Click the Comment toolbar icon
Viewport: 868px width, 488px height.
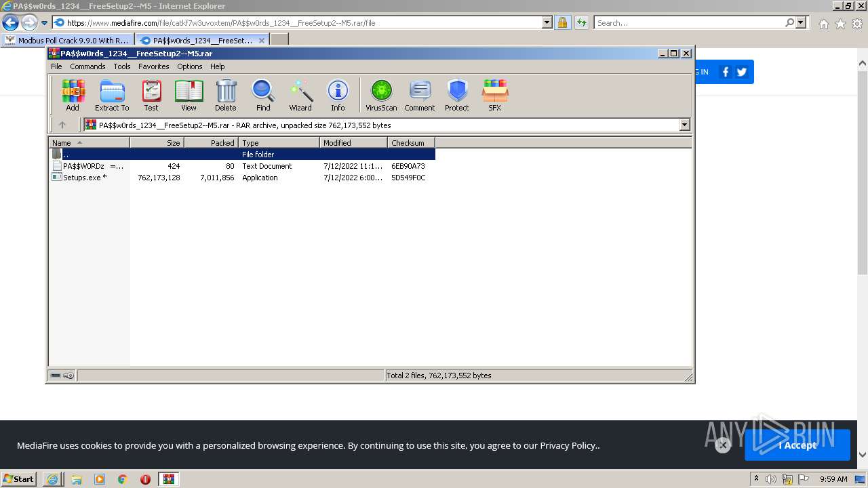420,96
